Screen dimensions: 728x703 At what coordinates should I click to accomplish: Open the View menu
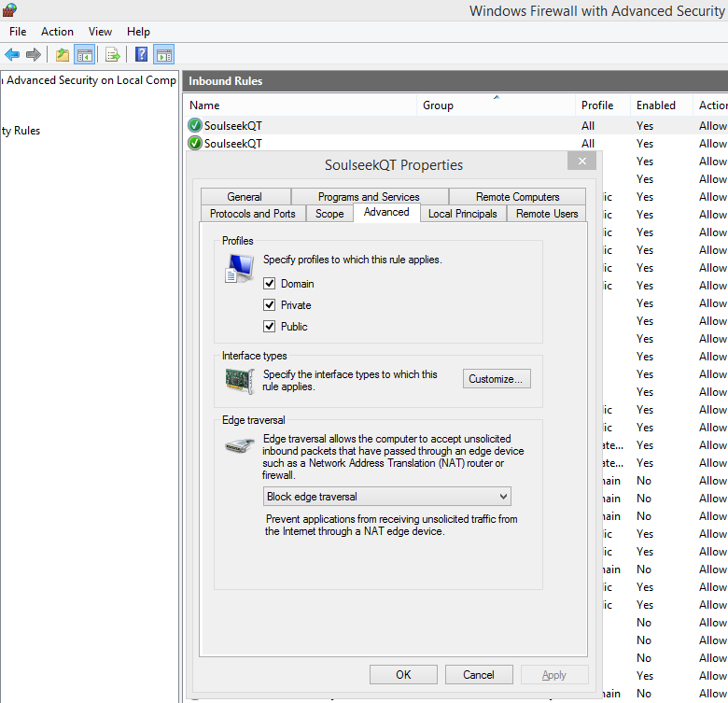[x=100, y=32]
